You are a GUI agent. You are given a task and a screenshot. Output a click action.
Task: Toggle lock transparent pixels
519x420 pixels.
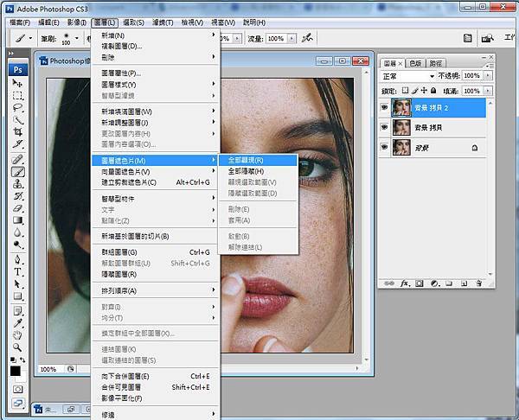[x=405, y=90]
